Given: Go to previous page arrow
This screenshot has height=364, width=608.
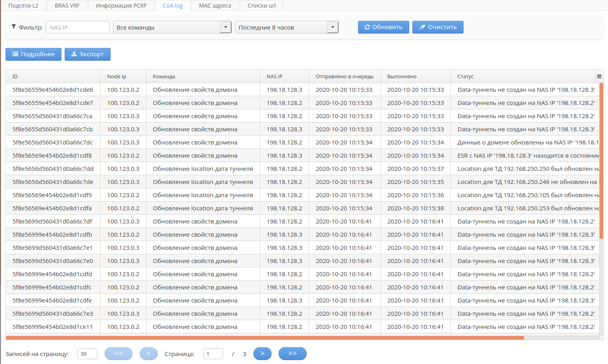Looking at the screenshot, I should [149, 354].
